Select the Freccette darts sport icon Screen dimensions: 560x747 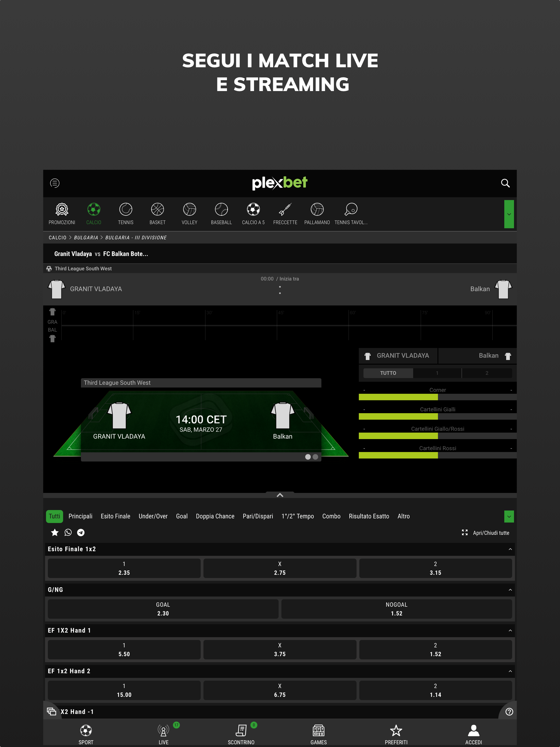coord(285,213)
